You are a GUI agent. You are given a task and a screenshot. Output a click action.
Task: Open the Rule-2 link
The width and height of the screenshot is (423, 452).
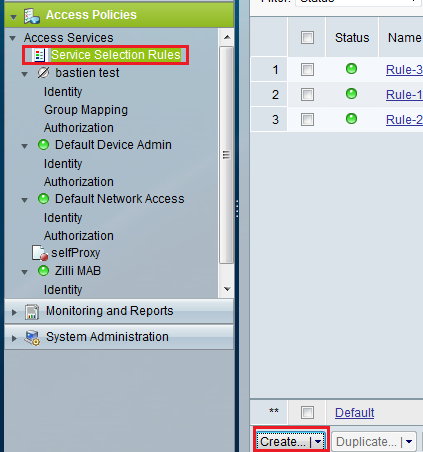point(404,120)
